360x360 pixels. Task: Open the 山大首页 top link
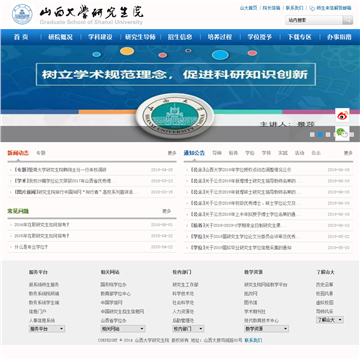tap(249, 8)
